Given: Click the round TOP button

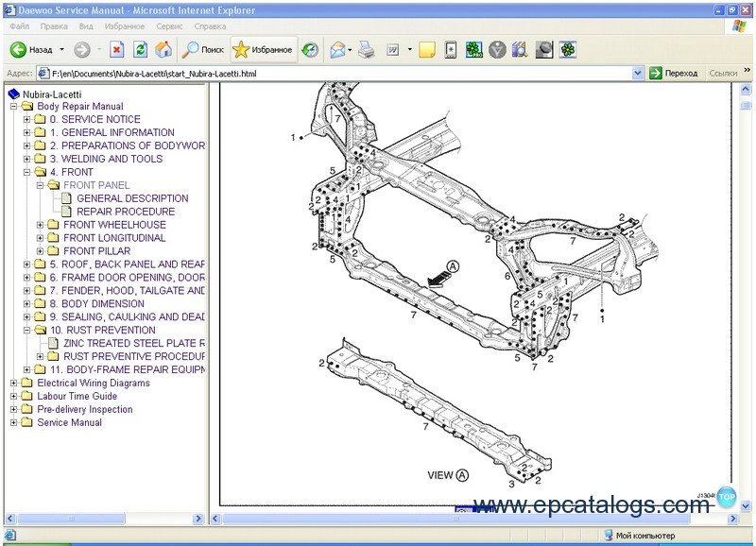Looking at the screenshot, I should [726, 497].
